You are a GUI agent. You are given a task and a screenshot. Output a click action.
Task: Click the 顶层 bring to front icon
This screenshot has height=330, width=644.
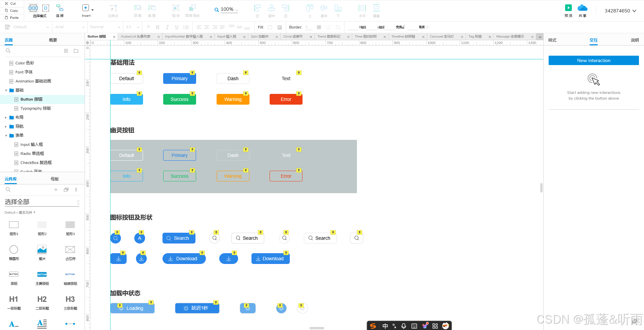[x=138, y=8]
